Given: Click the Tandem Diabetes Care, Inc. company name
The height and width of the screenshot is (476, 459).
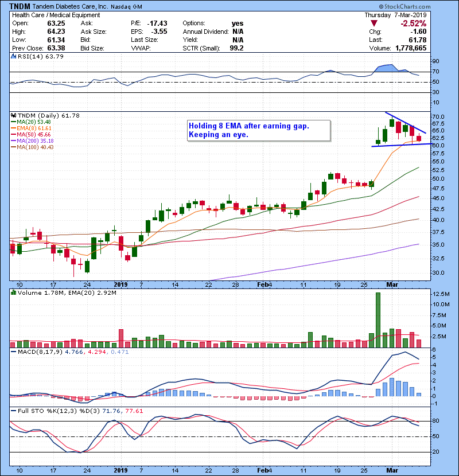Looking at the screenshot, I should tap(70, 6).
